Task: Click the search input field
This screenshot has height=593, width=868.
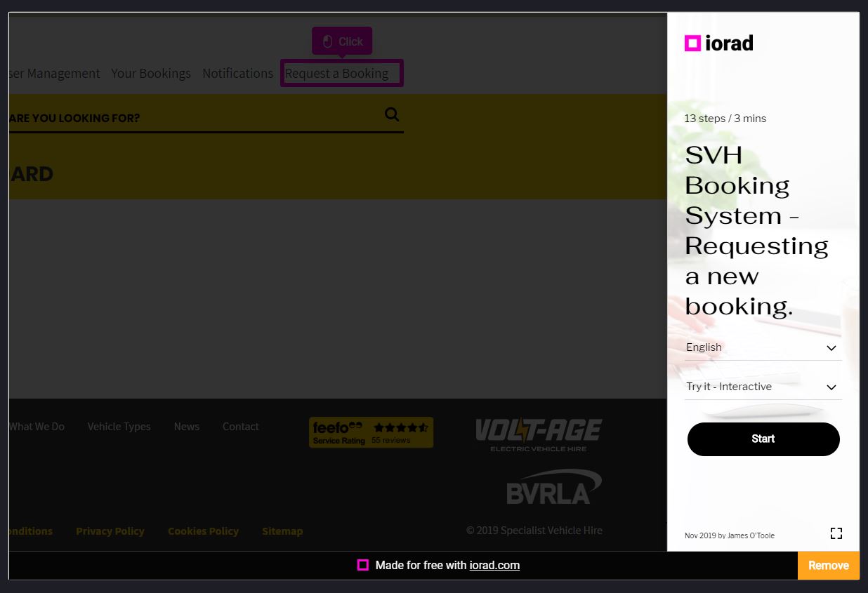Action: [190, 118]
